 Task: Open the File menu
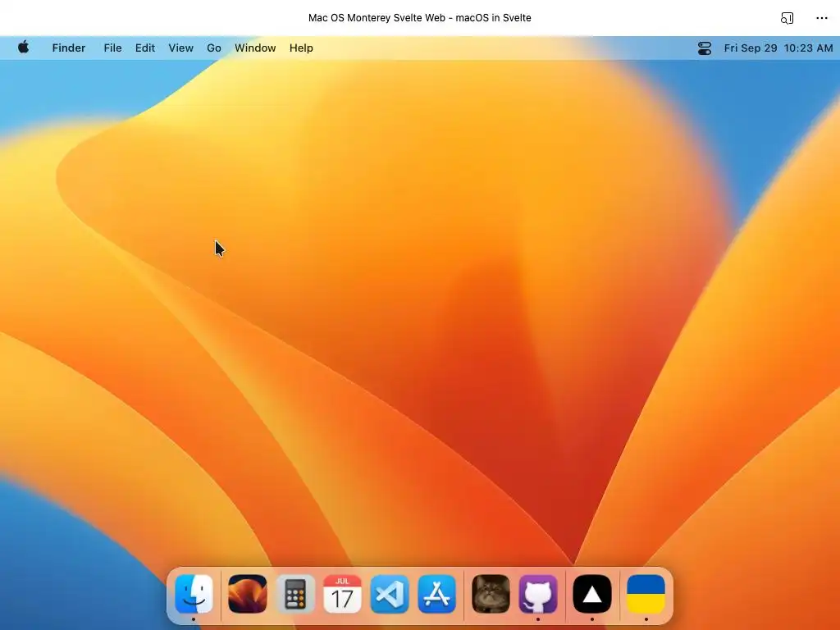point(112,48)
